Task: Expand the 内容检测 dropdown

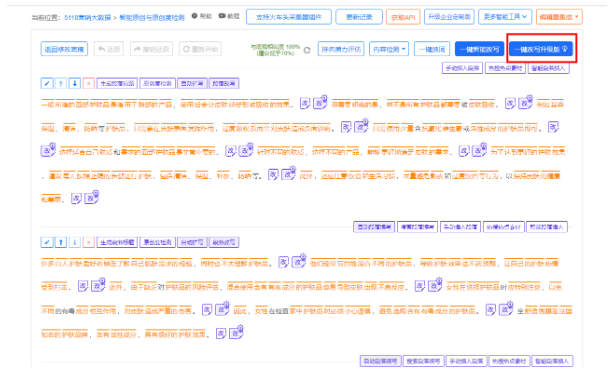Action: click(x=389, y=49)
